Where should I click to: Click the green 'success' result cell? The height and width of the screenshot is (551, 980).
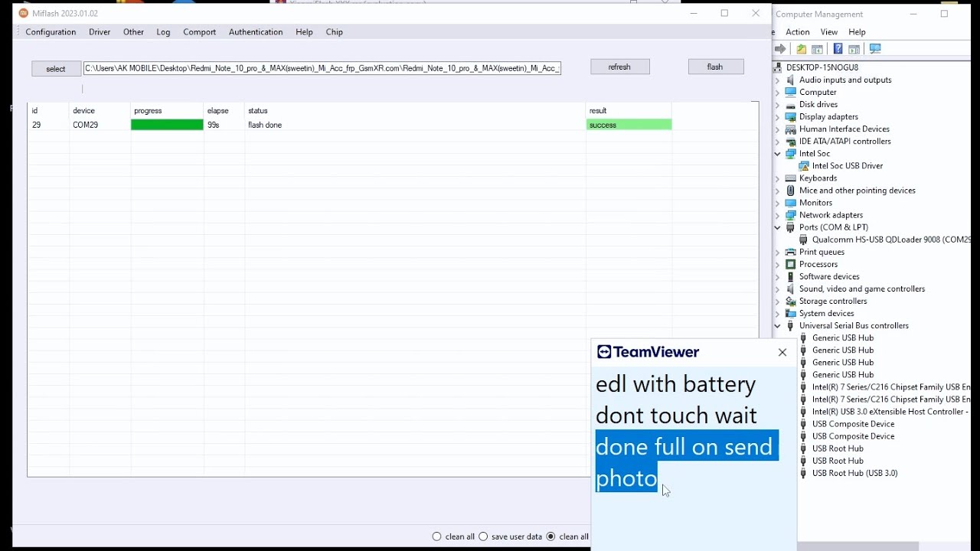[629, 125]
